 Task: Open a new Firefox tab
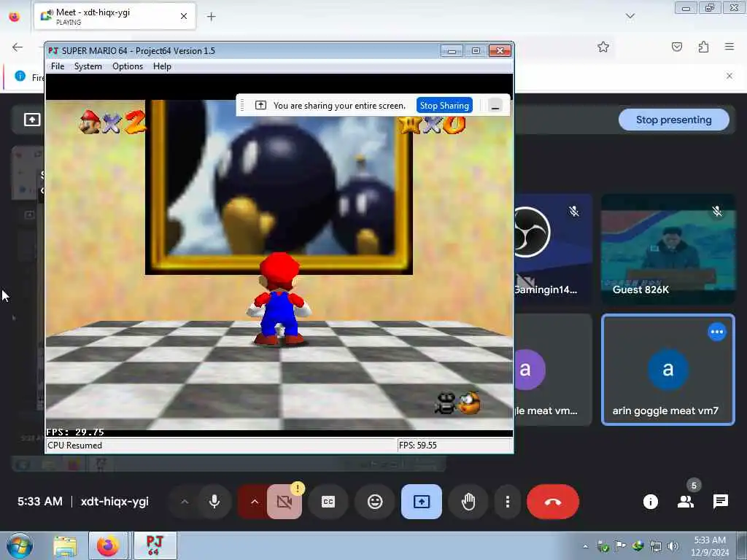pos(211,17)
